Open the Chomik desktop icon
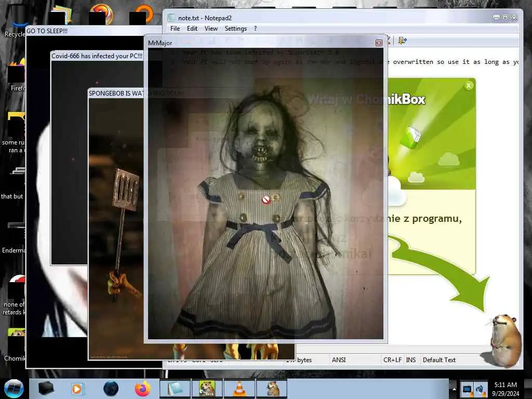The width and height of the screenshot is (532, 399). click(15, 345)
